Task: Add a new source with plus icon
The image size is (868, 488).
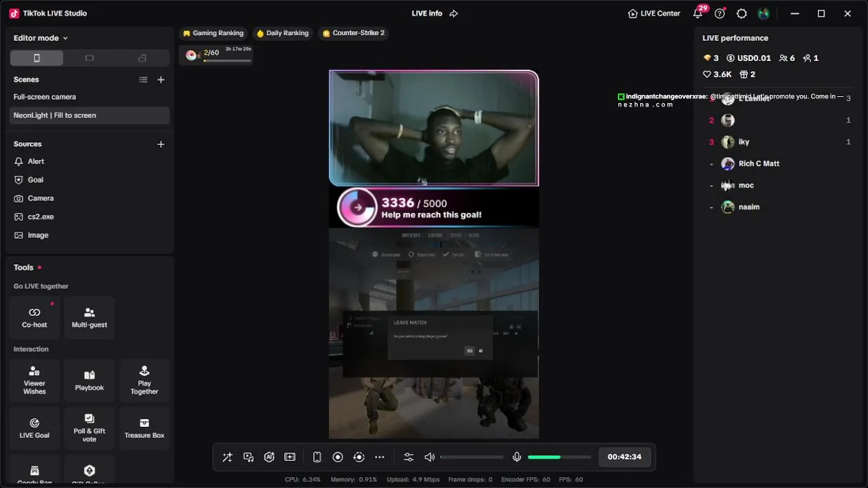Action: click(x=161, y=144)
